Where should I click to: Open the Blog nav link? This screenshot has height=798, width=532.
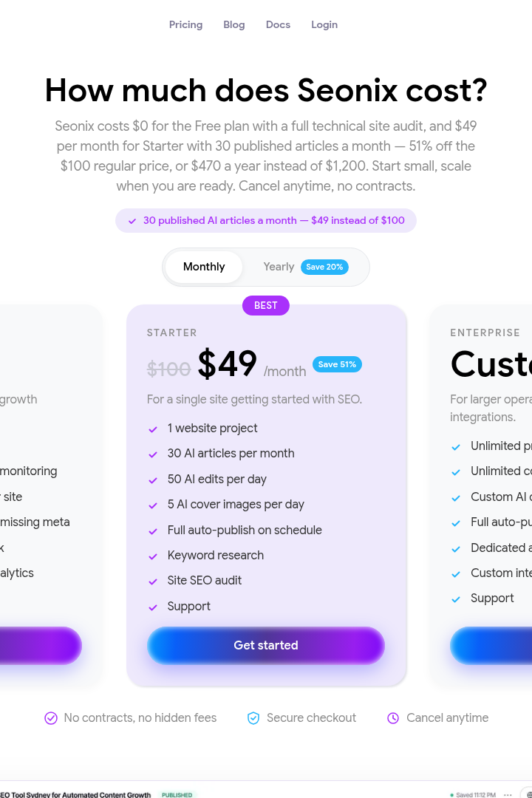point(234,24)
